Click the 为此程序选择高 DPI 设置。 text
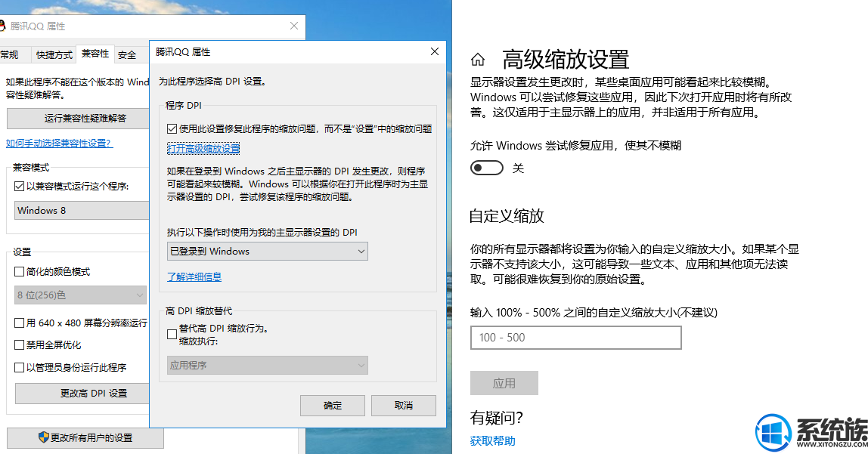Screen dimensions: 868x454 tap(212, 82)
